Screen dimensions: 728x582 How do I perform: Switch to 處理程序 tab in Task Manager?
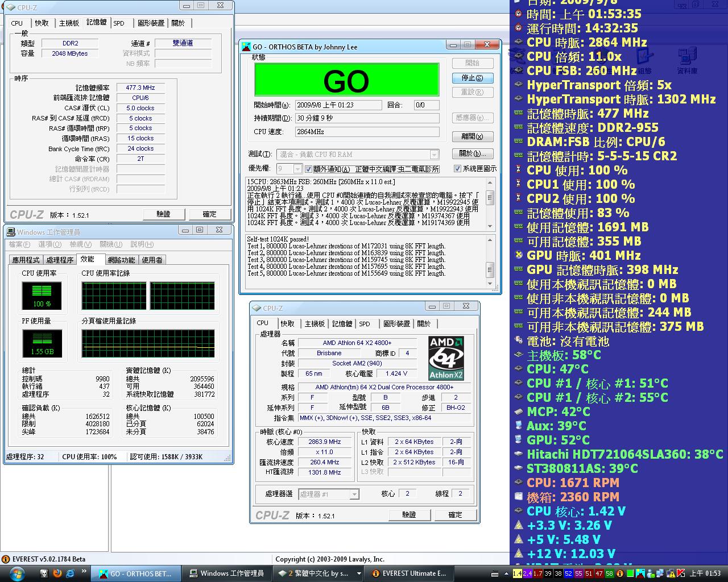point(60,260)
